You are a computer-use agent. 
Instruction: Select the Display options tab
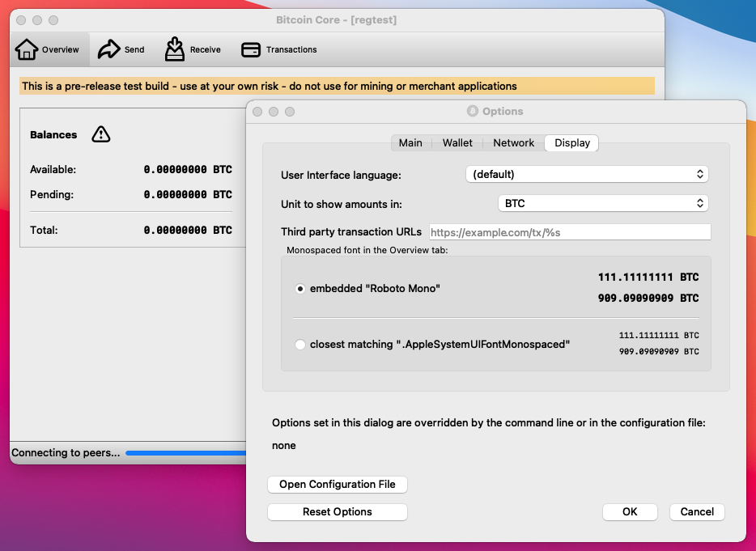(571, 142)
